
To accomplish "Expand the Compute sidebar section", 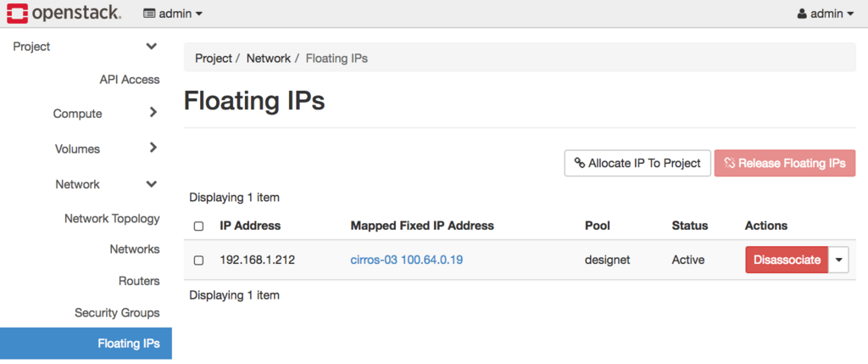I will tap(153, 113).
